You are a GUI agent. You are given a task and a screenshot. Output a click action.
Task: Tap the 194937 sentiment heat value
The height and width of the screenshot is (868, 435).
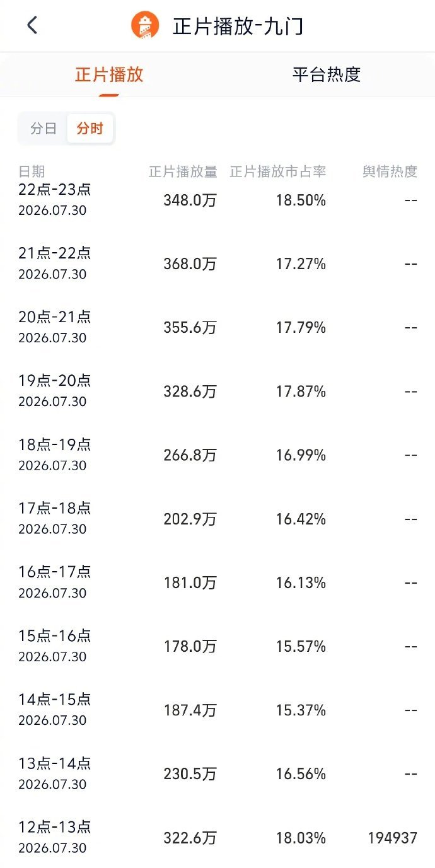tap(392, 838)
